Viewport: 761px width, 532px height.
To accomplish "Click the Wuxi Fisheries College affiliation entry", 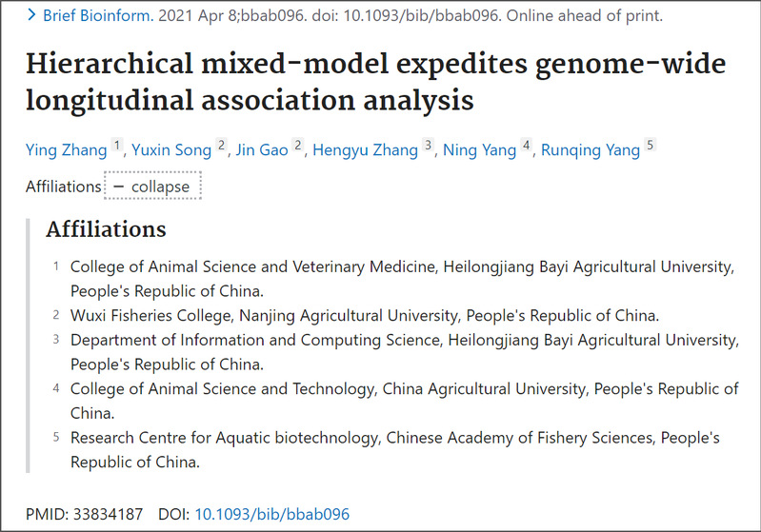I will click(365, 316).
